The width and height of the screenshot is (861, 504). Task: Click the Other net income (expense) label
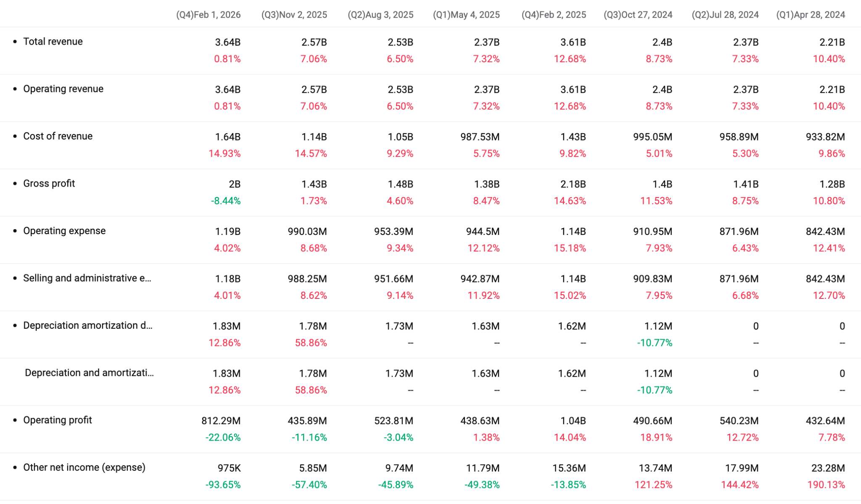[x=84, y=467]
